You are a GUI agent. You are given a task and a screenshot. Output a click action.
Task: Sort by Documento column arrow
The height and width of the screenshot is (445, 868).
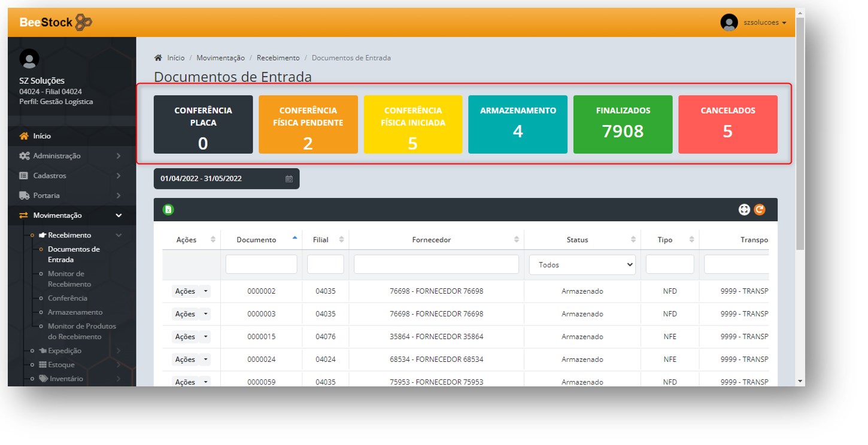coord(295,238)
